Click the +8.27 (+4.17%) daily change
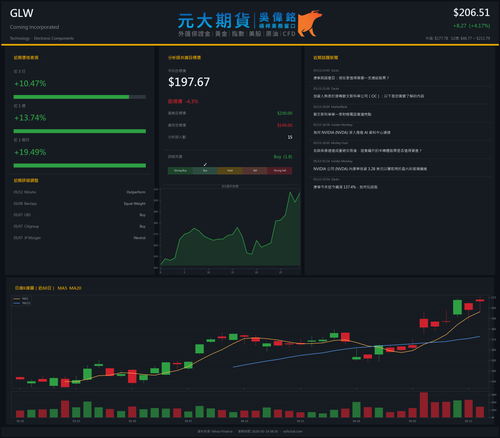 (471, 26)
